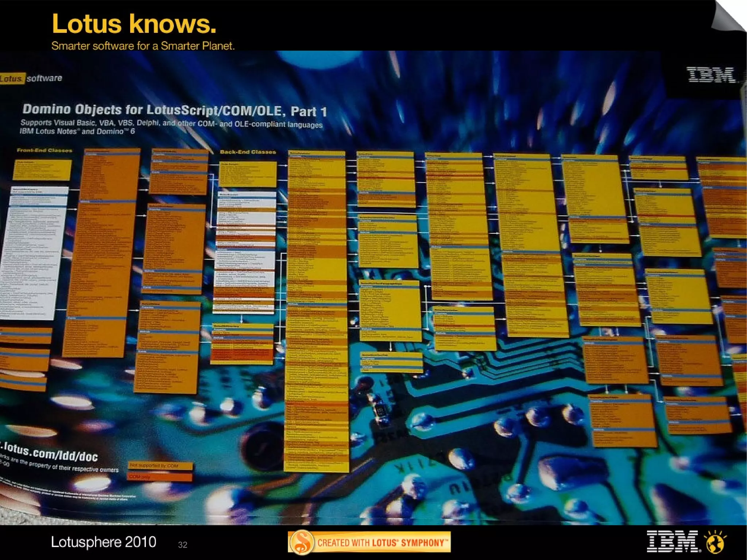Click the 'Not supported by COM' legend swatch
Screen dimensions: 747x560
160,466
